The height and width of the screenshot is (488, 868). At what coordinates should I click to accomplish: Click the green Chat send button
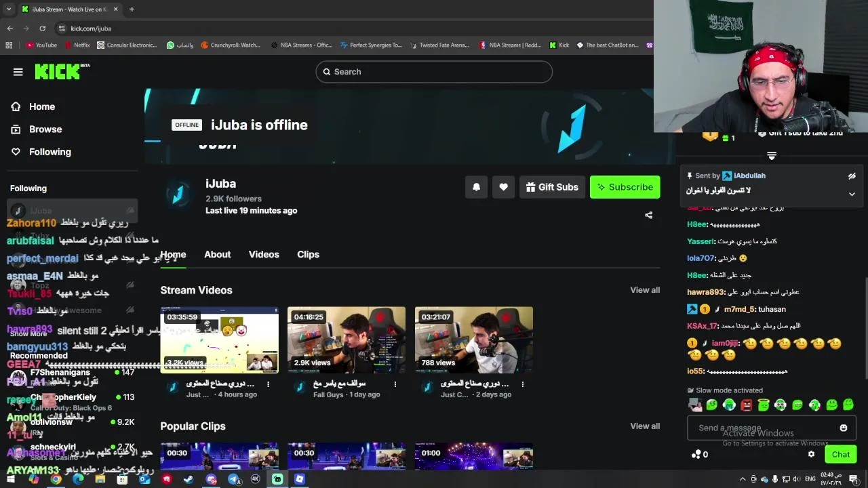coord(841,454)
